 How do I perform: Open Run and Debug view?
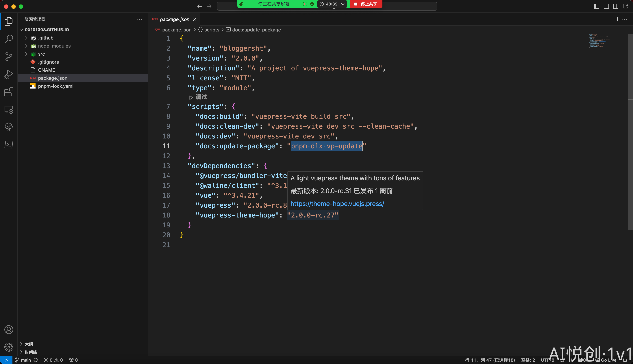click(x=9, y=74)
